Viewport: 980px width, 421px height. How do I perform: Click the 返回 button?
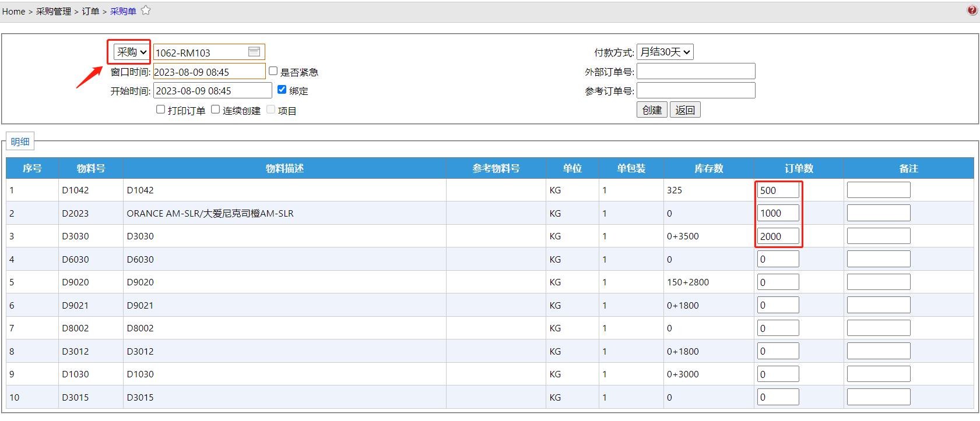tap(685, 110)
